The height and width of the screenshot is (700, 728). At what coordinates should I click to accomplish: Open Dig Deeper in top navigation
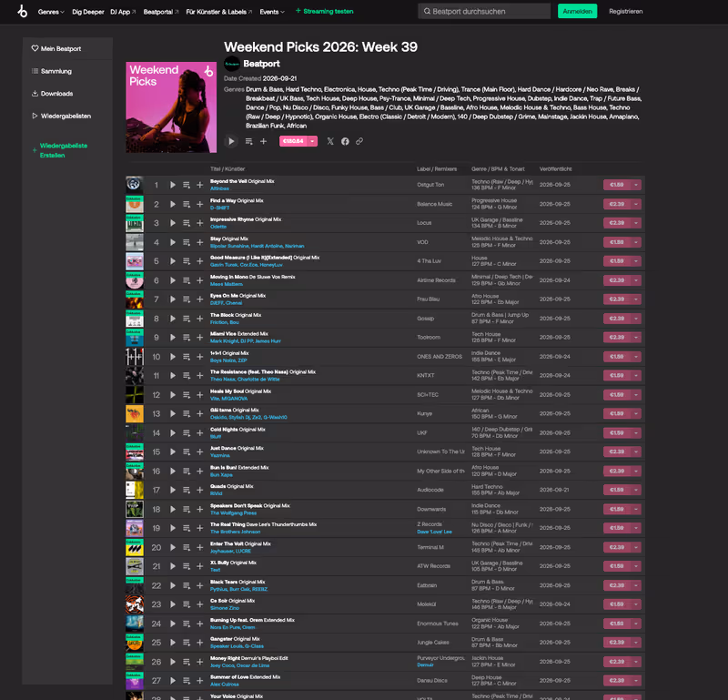click(87, 12)
